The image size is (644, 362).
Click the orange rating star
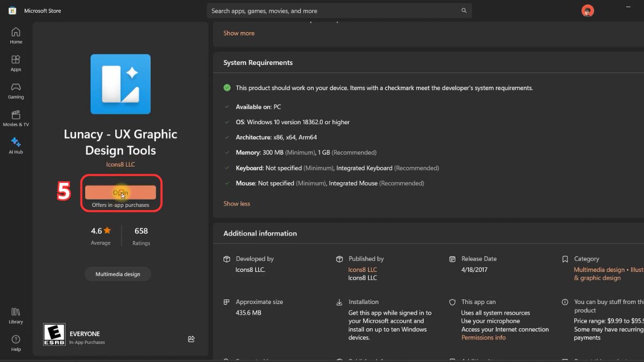coord(107,231)
